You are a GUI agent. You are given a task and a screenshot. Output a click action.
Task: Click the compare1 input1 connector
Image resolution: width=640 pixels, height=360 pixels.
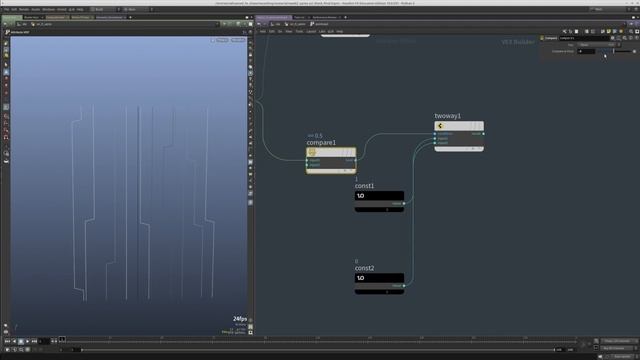[x=307, y=160]
